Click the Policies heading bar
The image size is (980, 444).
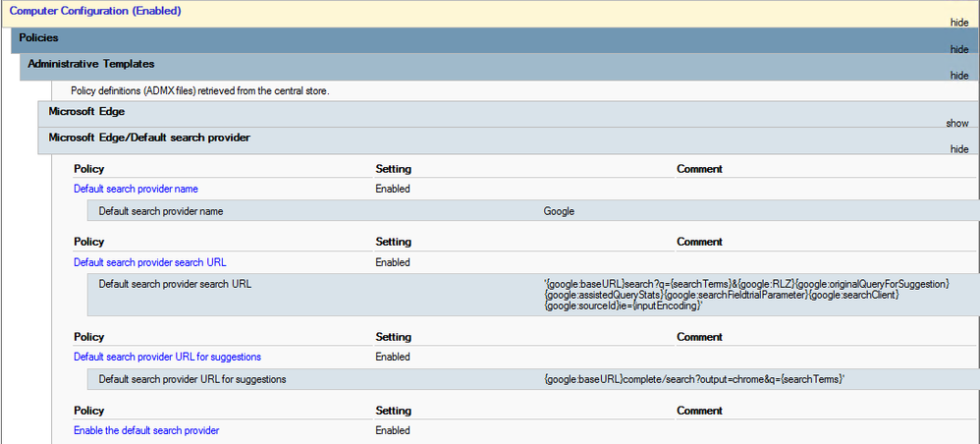tap(38, 37)
